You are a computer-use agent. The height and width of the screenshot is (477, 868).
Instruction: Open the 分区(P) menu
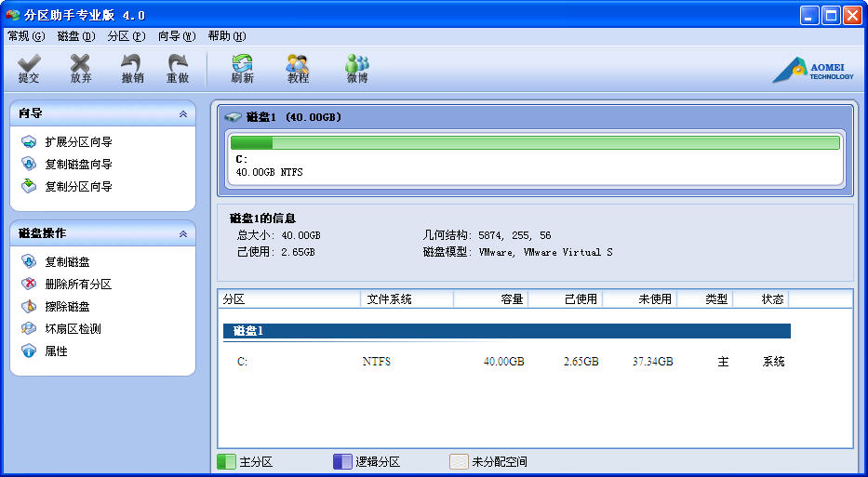126,36
